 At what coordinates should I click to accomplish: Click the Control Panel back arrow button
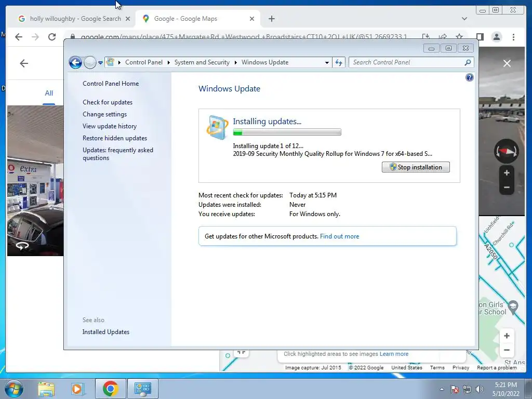point(75,62)
